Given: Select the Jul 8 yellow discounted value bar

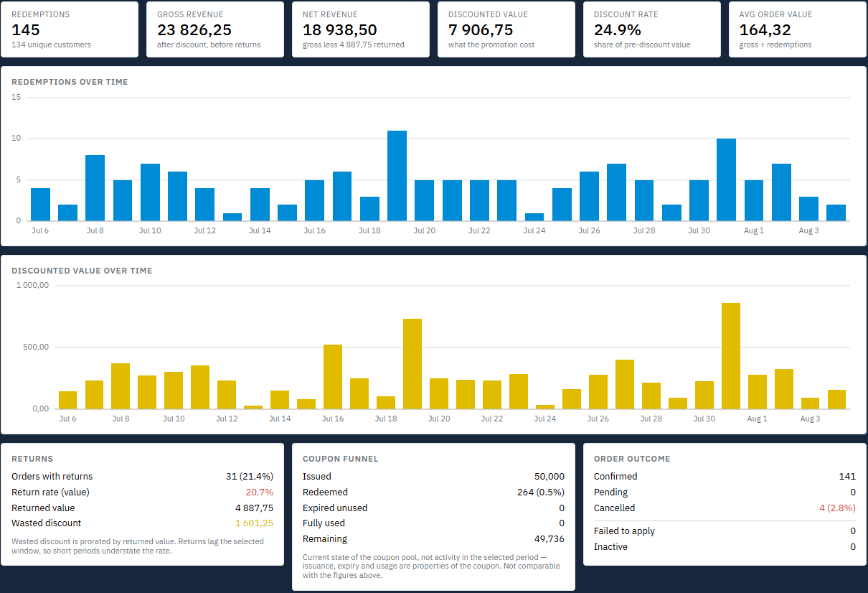Looking at the screenshot, I should [121, 386].
